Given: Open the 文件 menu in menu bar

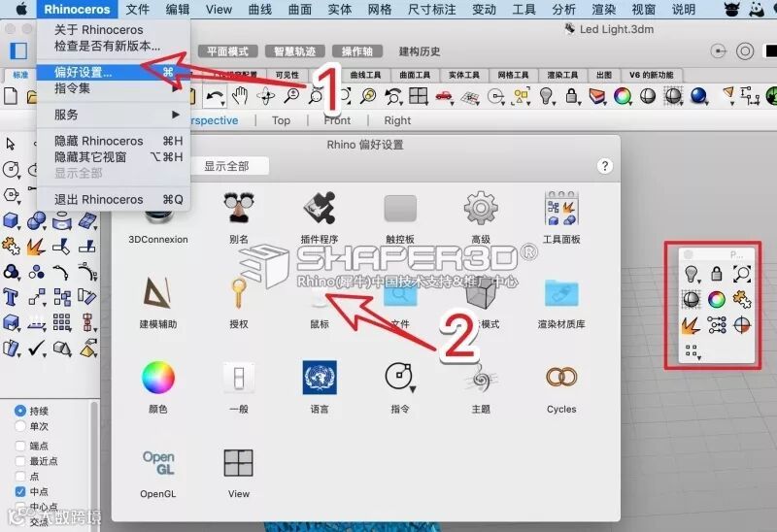Looking at the screenshot, I should coord(137,9).
